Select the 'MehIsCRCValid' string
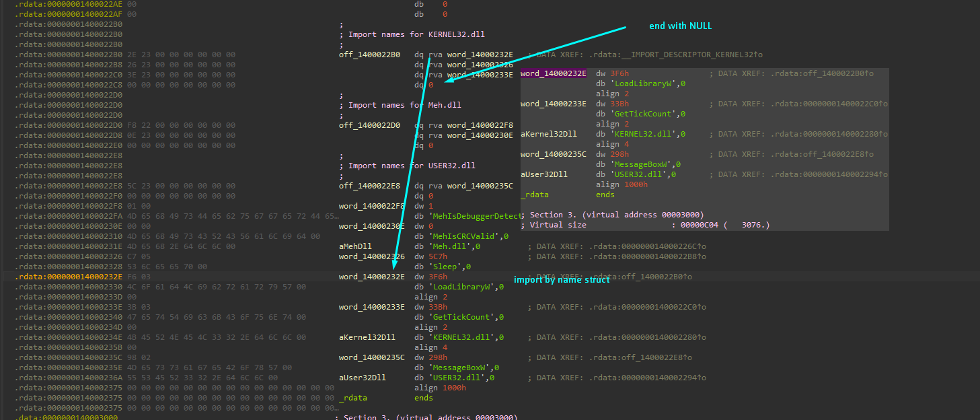The width and height of the screenshot is (980, 420). [468, 236]
